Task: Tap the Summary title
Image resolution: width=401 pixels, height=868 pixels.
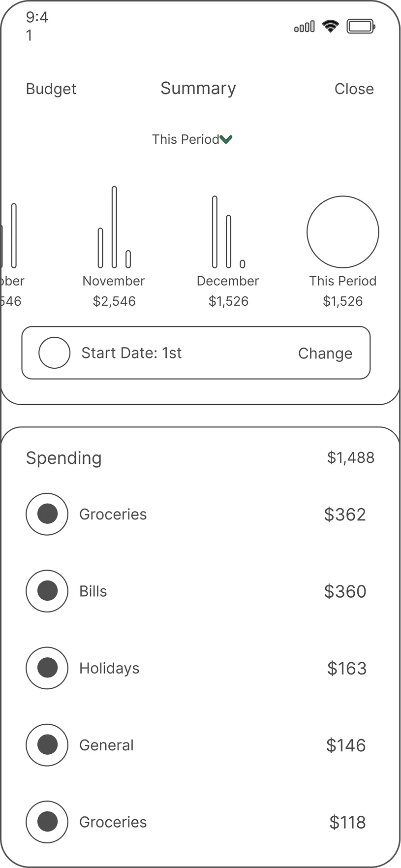Action: [198, 88]
